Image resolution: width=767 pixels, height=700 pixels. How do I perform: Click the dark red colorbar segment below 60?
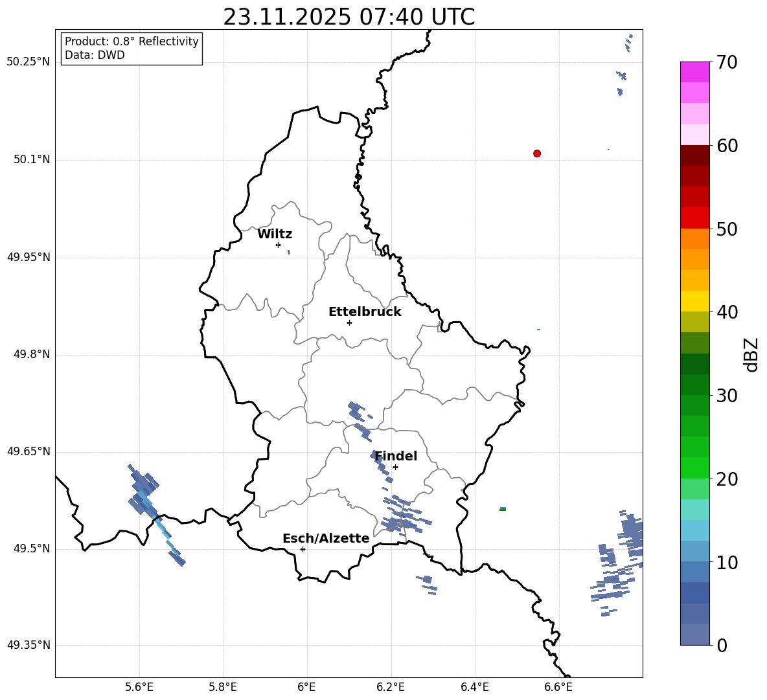click(x=694, y=155)
